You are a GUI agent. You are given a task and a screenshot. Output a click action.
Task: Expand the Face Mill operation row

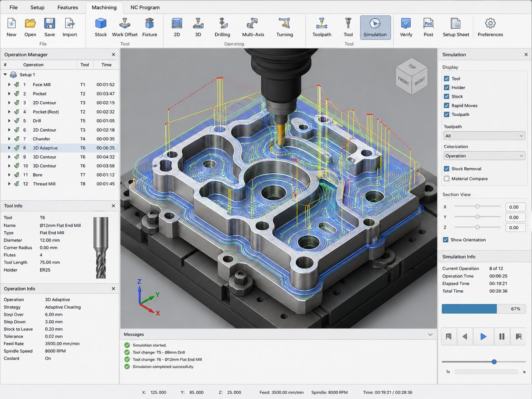click(9, 85)
